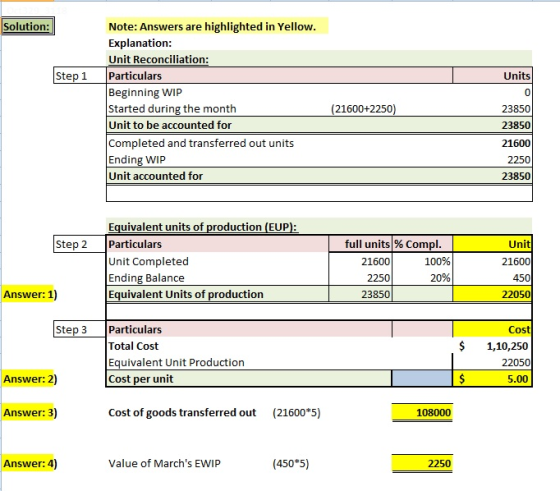This screenshot has height=491, width=560.
Task: Select the yellow cost per unit value 5.00
Action: tap(492, 379)
